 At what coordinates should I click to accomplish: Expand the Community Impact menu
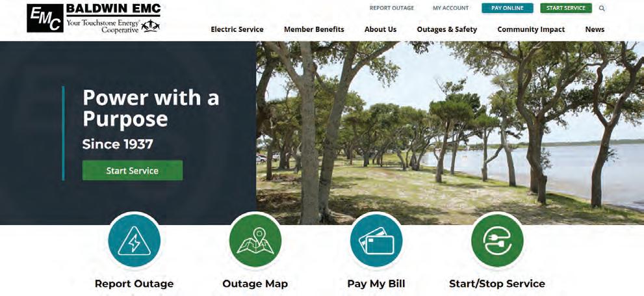[x=531, y=29]
